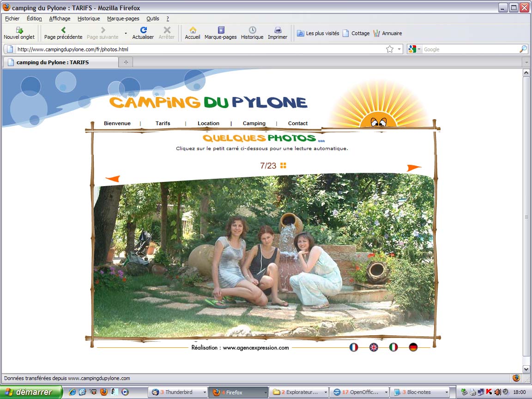Expand the address bar history dropdown
This screenshot has height=399, width=532.
399,49
